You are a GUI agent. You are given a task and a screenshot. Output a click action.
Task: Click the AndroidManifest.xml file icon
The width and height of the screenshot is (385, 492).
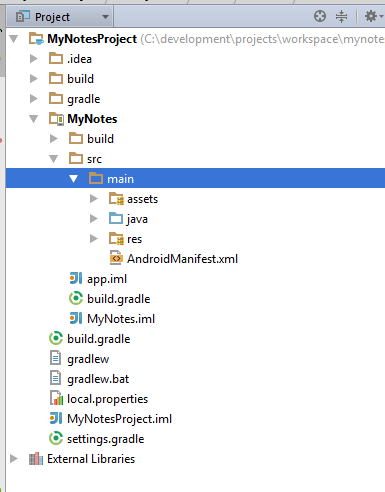tap(116, 258)
